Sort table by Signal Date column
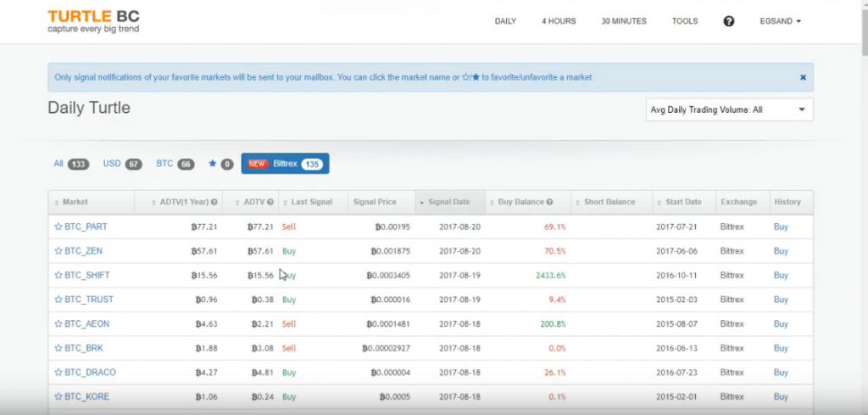 (x=449, y=202)
